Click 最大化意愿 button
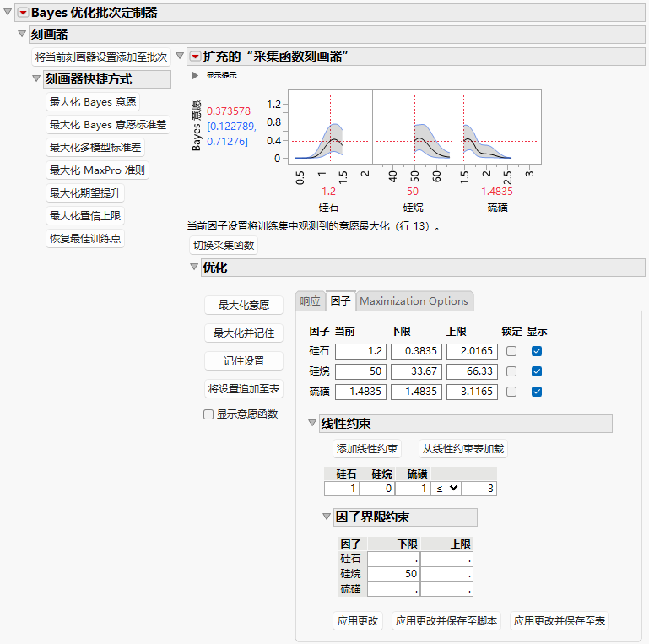Viewport: 649px width, 644px height. point(244,306)
